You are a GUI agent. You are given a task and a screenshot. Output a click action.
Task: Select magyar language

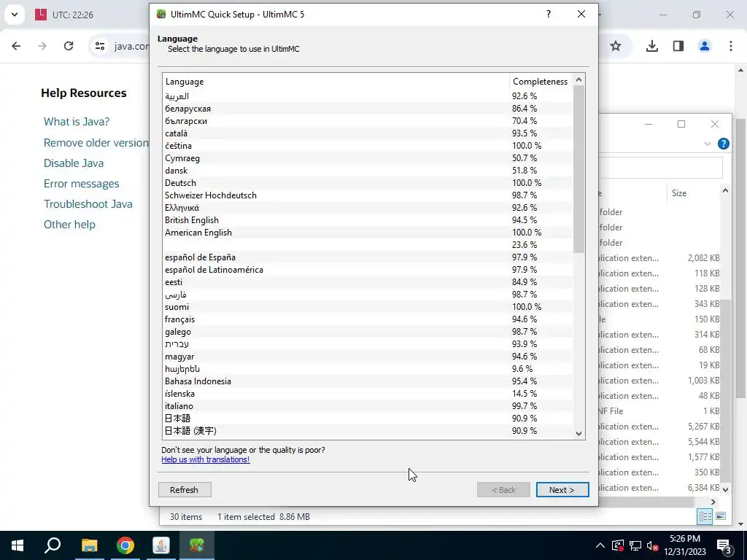click(368, 356)
